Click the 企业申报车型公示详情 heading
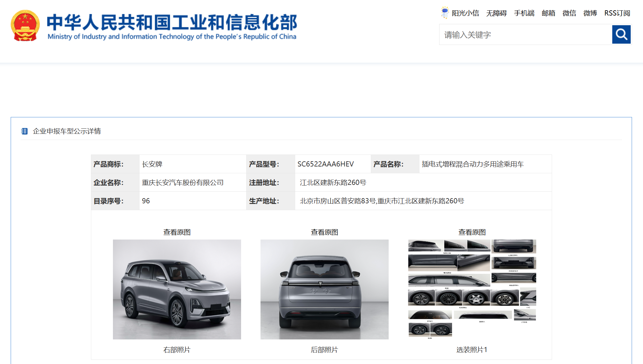The height and width of the screenshot is (364, 643). coord(67,131)
